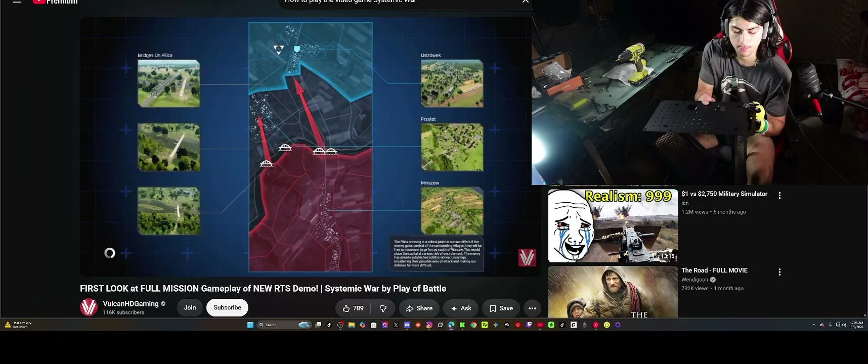Open "$1 vs $2,750 Military Simulator" title
The image size is (868, 364).
tap(724, 194)
